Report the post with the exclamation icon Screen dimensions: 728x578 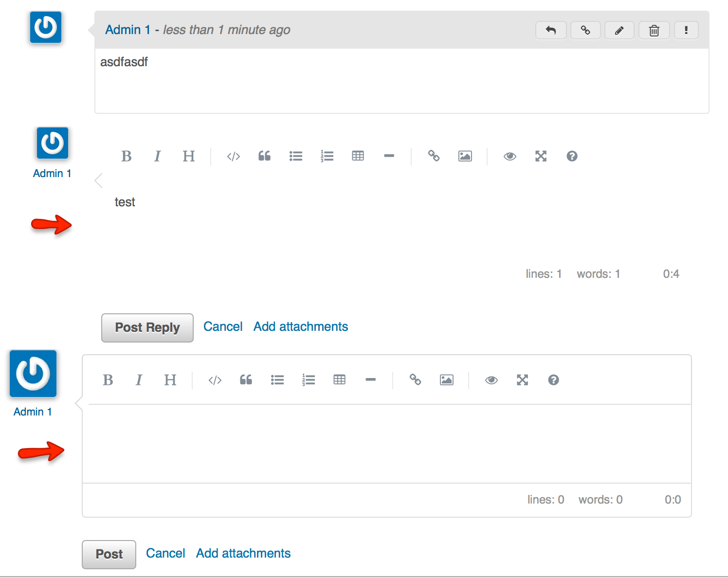[686, 30]
